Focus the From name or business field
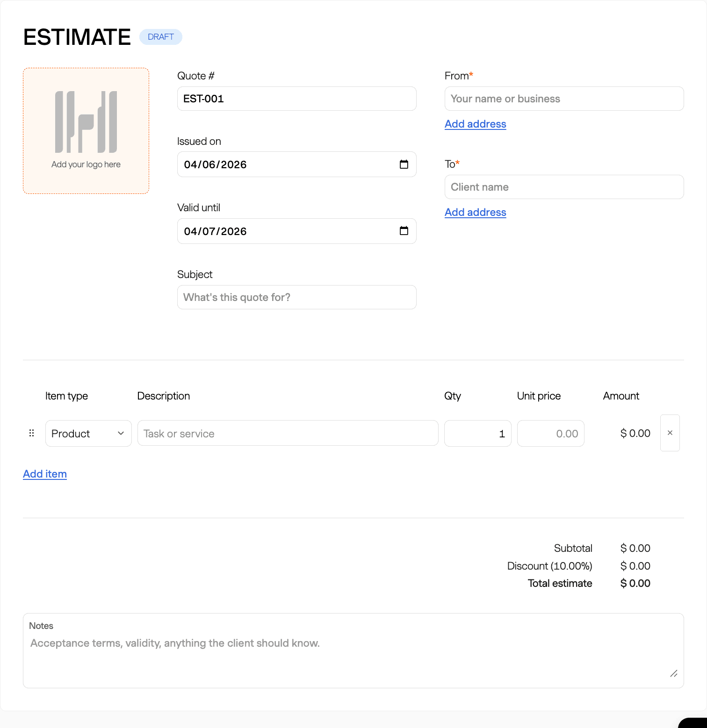 (564, 99)
